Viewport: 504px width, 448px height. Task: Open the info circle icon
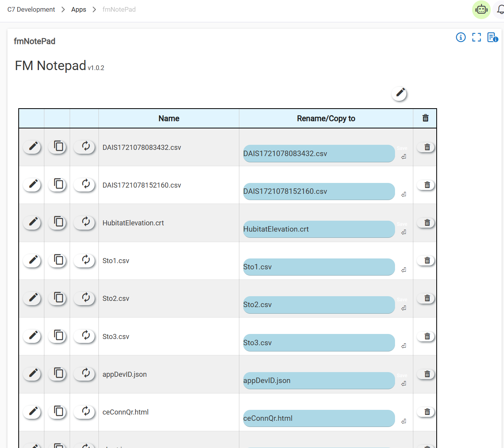pyautogui.click(x=460, y=37)
